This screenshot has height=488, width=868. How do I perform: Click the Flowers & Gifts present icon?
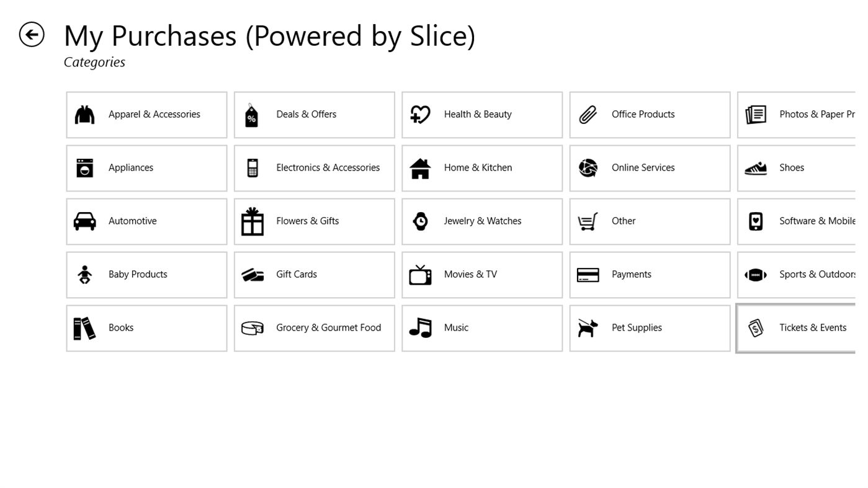[x=253, y=221]
